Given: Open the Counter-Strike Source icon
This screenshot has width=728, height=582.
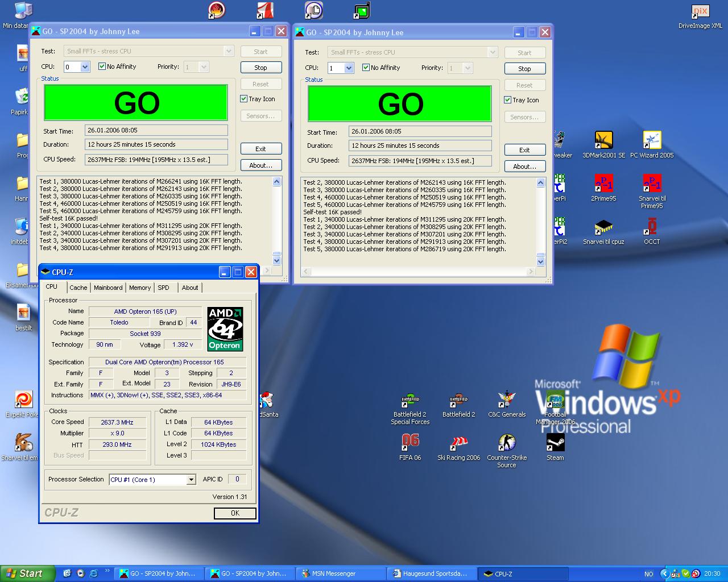Looking at the screenshot, I should pos(507,451).
